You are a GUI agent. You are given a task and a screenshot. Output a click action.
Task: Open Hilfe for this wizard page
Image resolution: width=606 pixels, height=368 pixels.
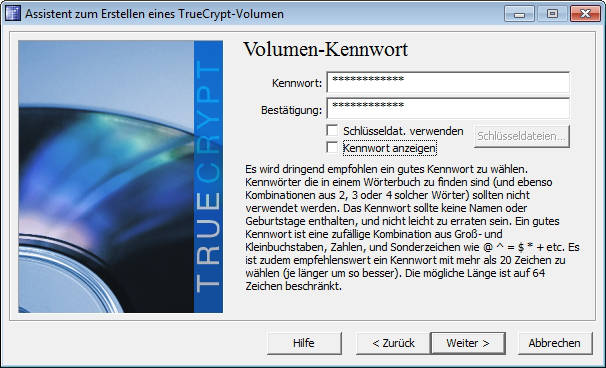pos(304,343)
